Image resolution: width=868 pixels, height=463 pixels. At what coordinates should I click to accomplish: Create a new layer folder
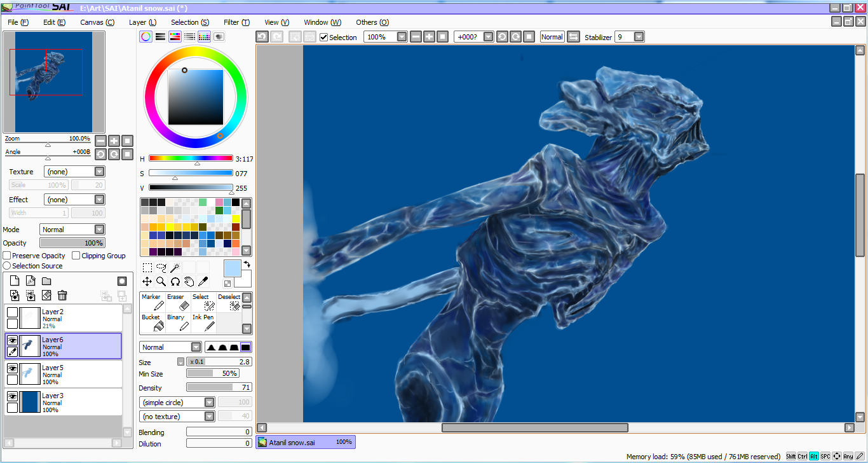point(46,281)
